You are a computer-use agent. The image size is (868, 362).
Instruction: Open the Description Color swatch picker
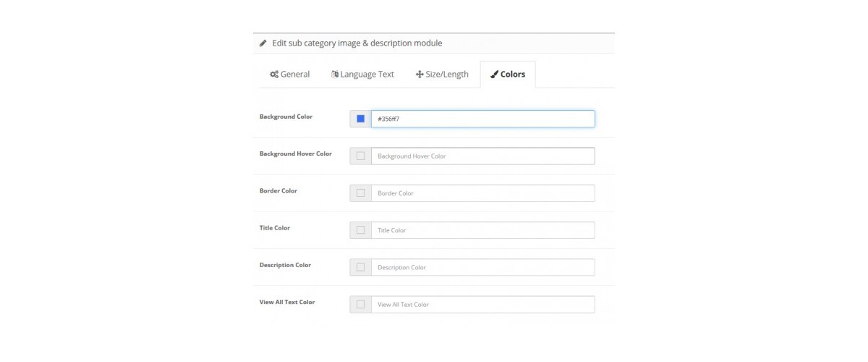360,267
